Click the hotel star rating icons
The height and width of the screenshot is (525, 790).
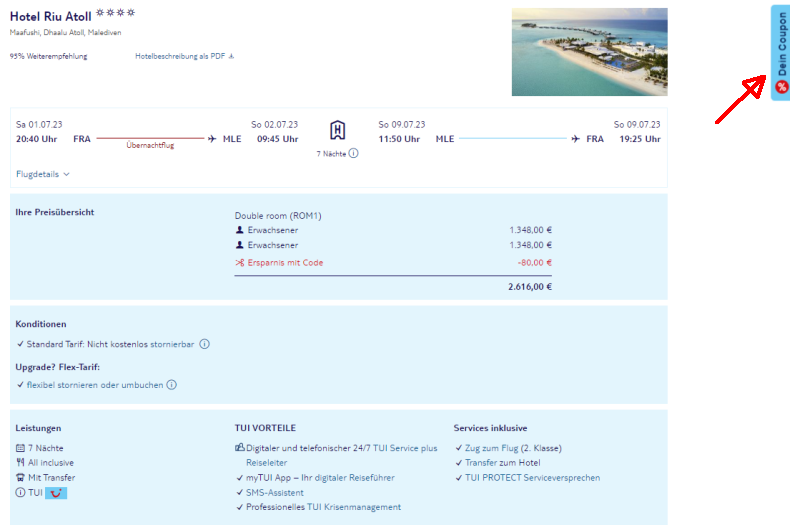(x=115, y=14)
